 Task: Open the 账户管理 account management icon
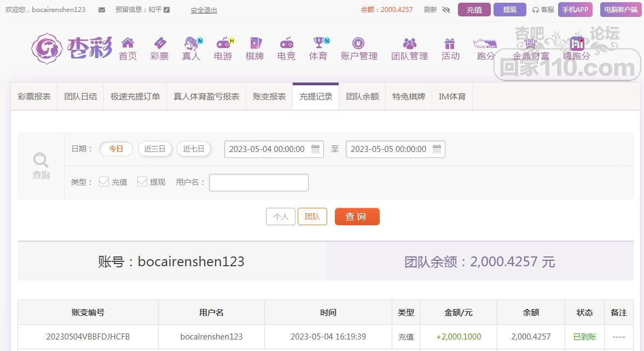(x=359, y=44)
